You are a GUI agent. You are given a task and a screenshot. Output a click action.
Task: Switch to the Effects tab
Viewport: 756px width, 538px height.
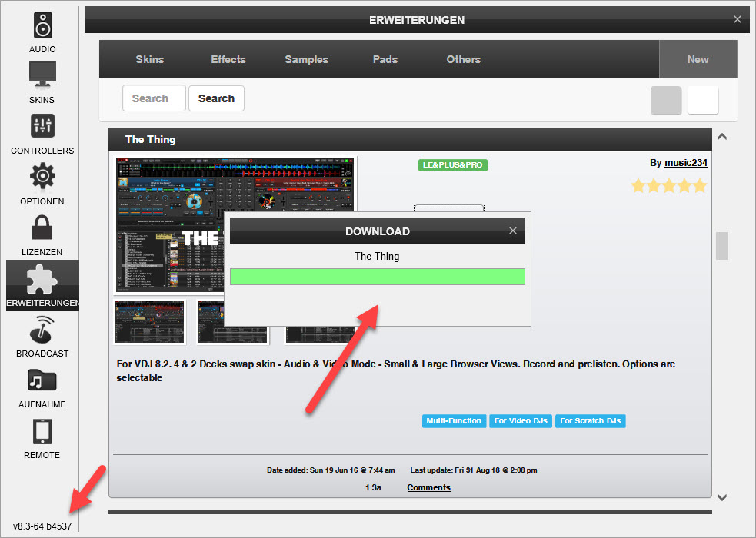[x=228, y=59]
